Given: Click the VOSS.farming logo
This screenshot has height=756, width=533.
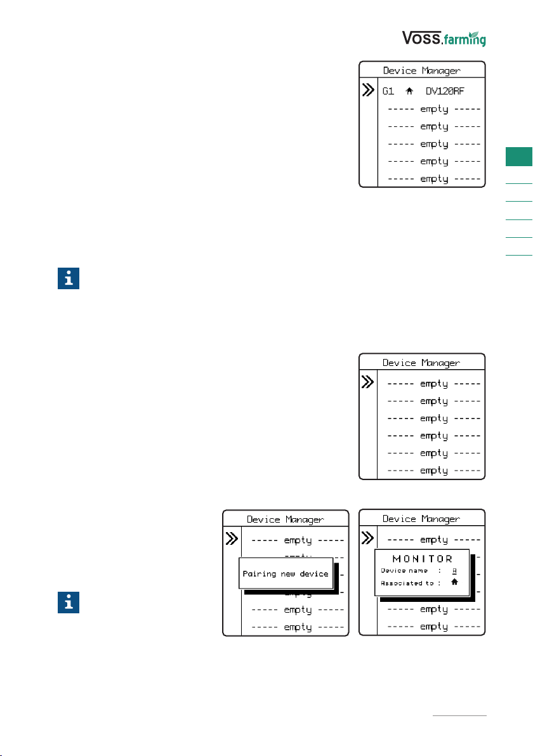Looking at the screenshot, I should (x=444, y=39).
